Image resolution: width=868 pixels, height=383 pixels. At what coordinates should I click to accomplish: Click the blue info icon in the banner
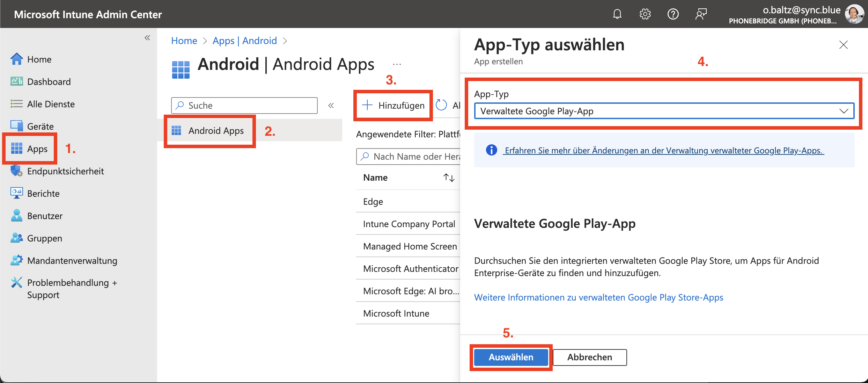click(492, 150)
